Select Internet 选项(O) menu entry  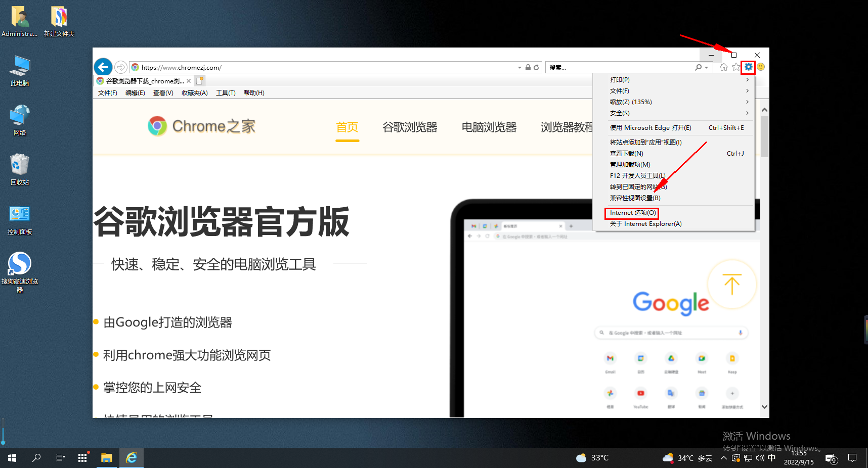tap(632, 213)
